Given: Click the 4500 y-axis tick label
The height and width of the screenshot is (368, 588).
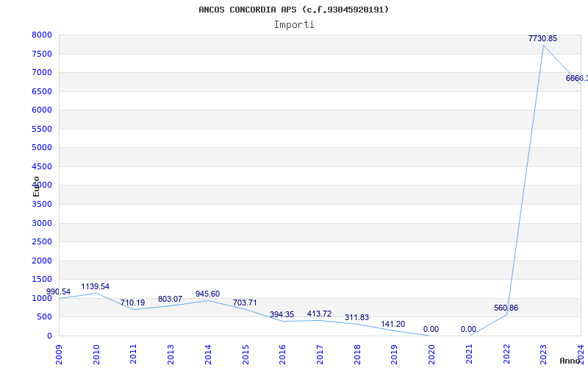Looking at the screenshot, I should [x=42, y=166].
